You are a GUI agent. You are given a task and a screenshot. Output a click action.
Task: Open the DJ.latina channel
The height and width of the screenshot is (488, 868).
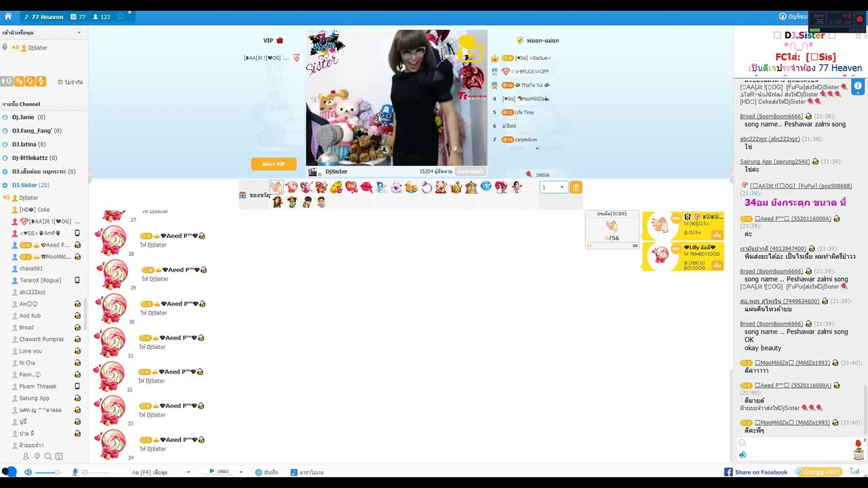(x=28, y=144)
